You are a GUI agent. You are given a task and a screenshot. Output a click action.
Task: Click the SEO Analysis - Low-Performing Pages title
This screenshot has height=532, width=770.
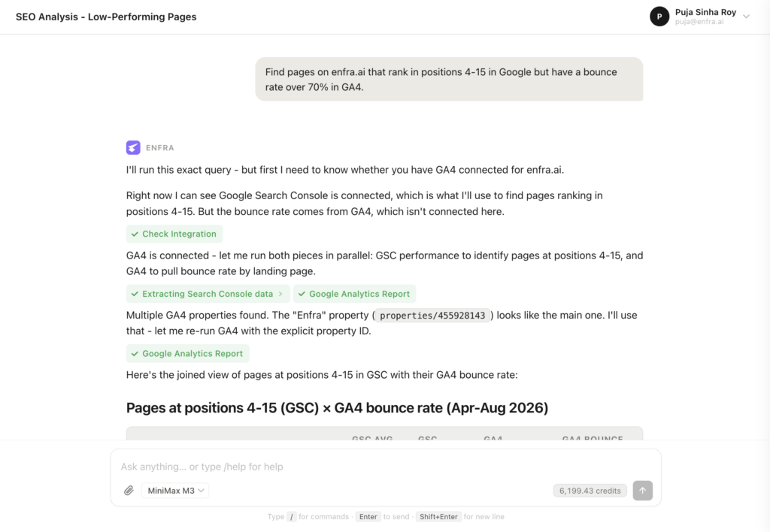106,17
